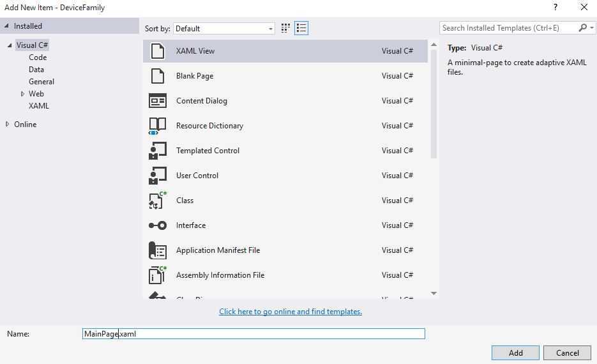The width and height of the screenshot is (597, 364).
Task: Close the Add New Item dialog
Action: pos(584,7)
